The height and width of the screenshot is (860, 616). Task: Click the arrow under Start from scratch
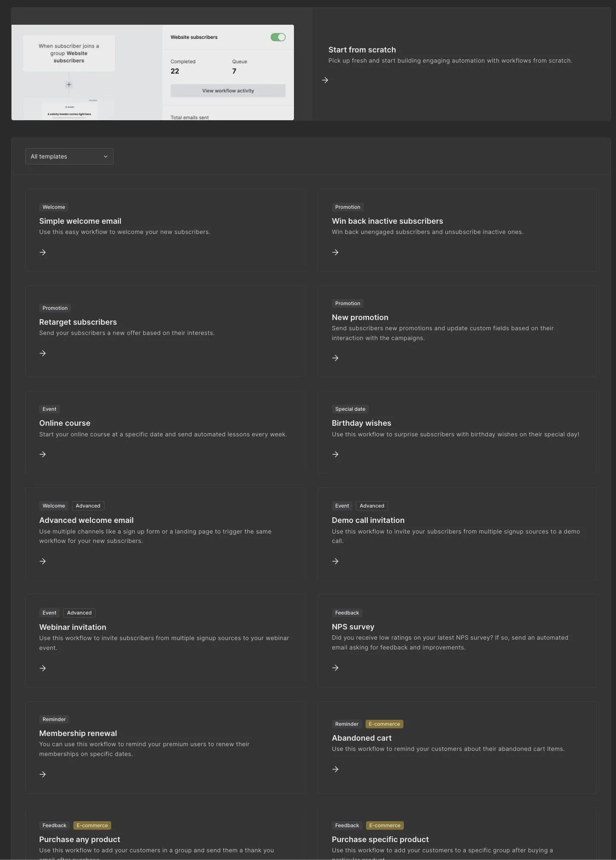(325, 80)
